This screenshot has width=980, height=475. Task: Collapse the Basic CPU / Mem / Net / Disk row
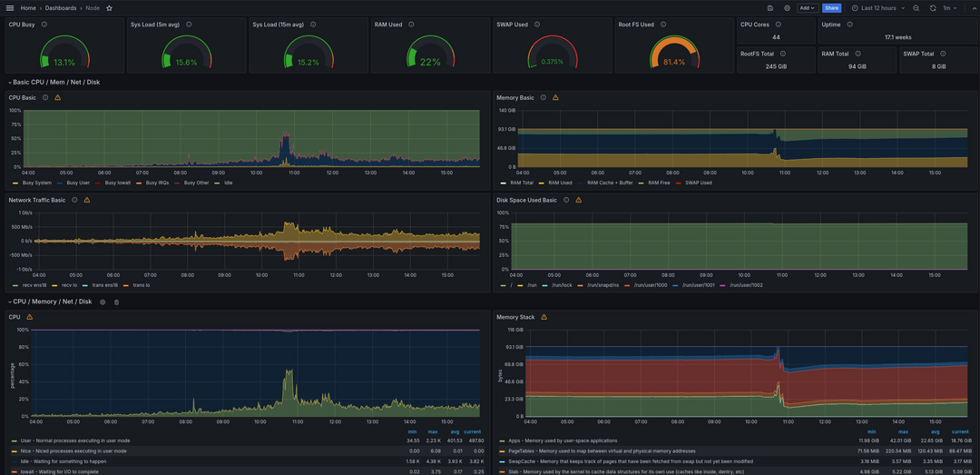(x=54, y=82)
